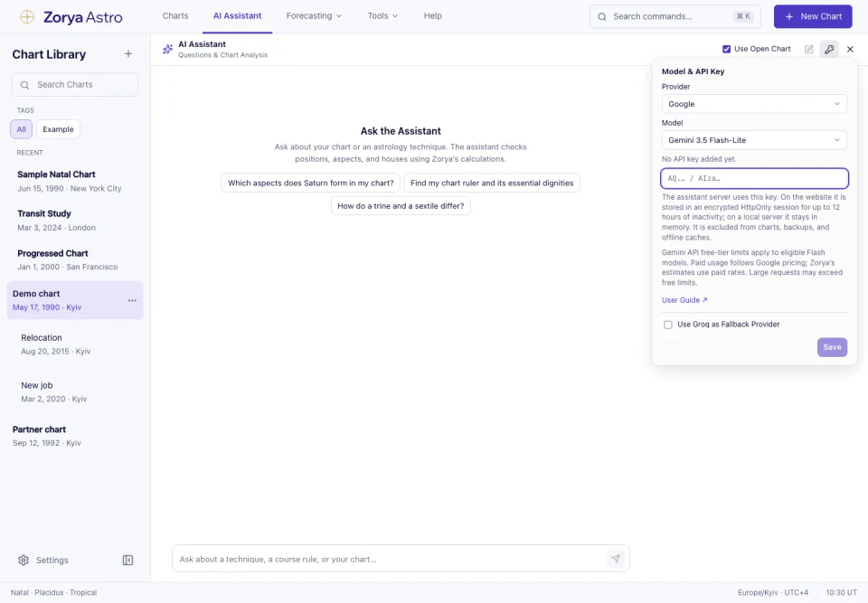This screenshot has width=868, height=603.
Task: Select the Progressed Chart entry
Action: pyautogui.click(x=75, y=260)
